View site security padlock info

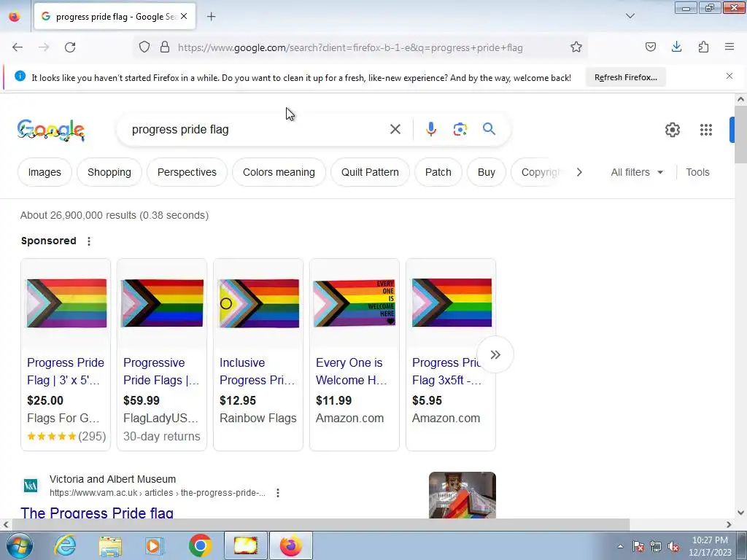(165, 47)
